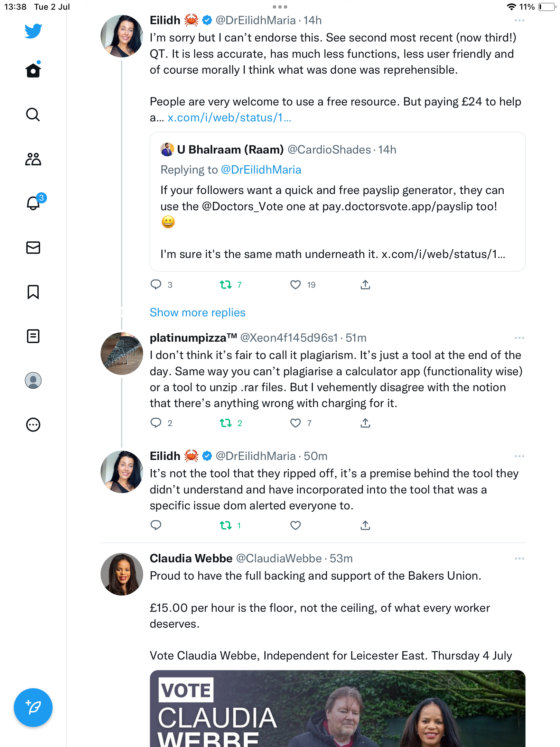Like platinumpizza's tweet
The height and width of the screenshot is (747, 560).
[296, 423]
